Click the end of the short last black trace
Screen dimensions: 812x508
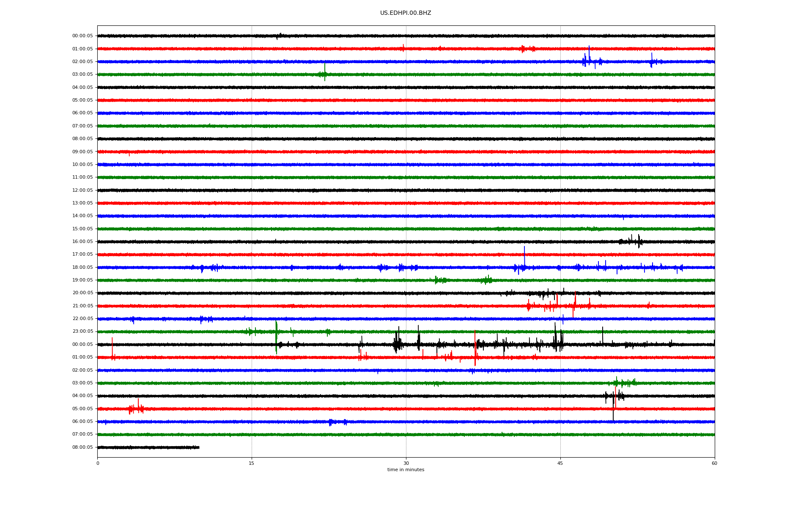coord(198,447)
